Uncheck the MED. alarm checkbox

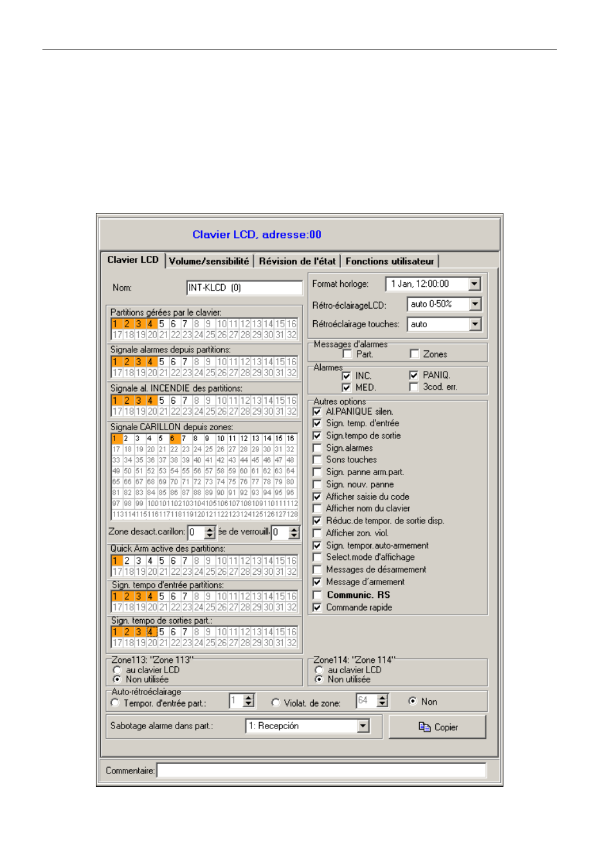point(347,387)
